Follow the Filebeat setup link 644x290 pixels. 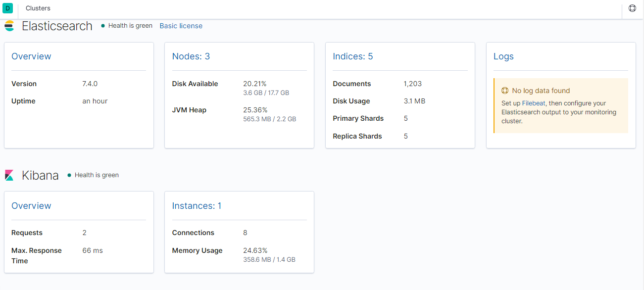(x=534, y=103)
